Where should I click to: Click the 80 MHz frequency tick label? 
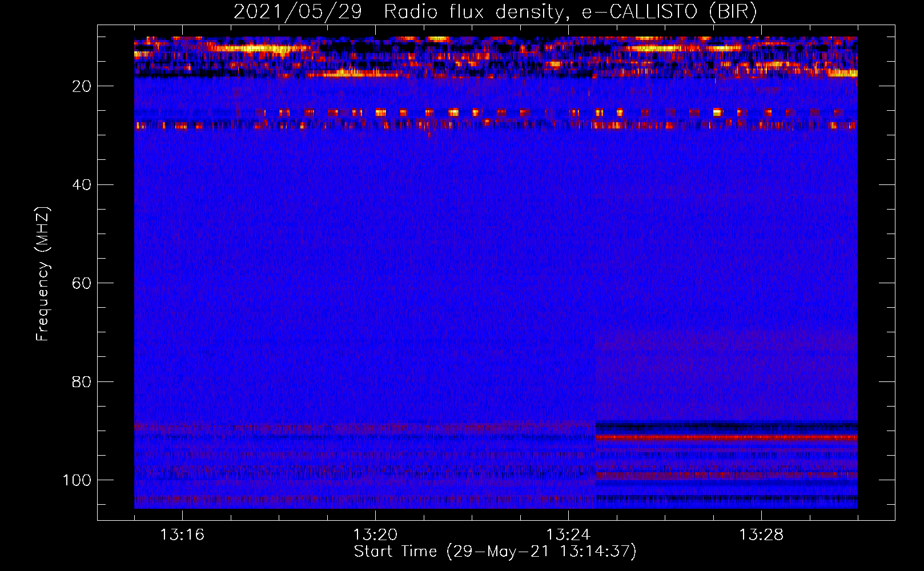click(x=81, y=381)
